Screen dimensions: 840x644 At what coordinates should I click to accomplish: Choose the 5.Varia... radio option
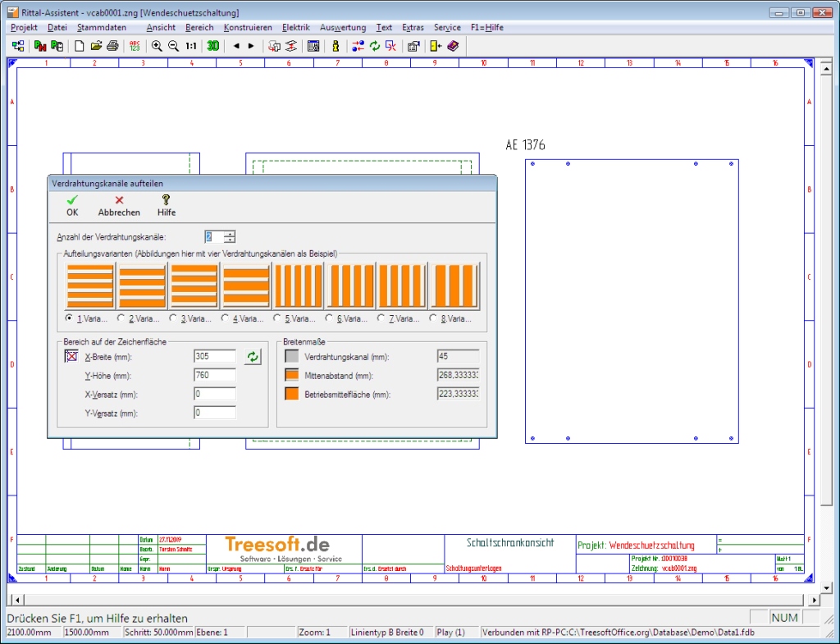click(x=277, y=318)
